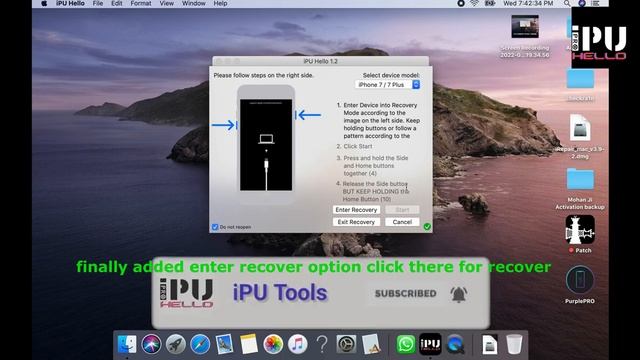Image resolution: width=640 pixels, height=360 pixels.
Task: Open Launchpad rocket icon in dock
Action: tap(176, 344)
